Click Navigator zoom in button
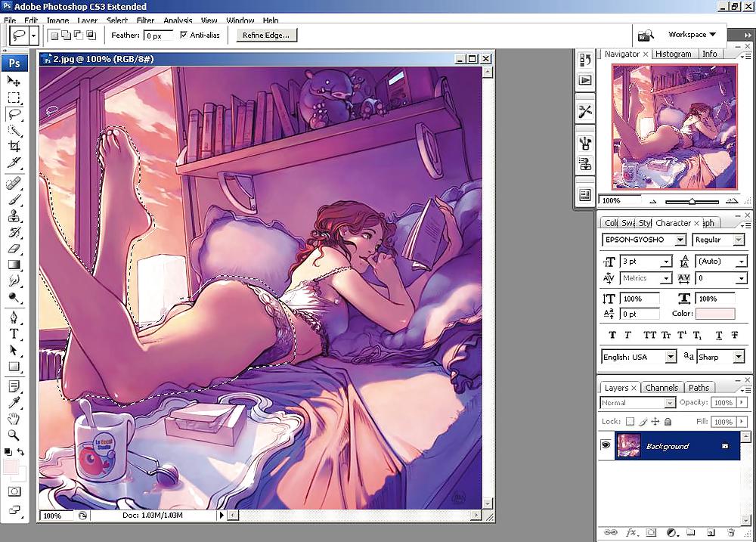This screenshot has width=756, height=542. click(732, 201)
